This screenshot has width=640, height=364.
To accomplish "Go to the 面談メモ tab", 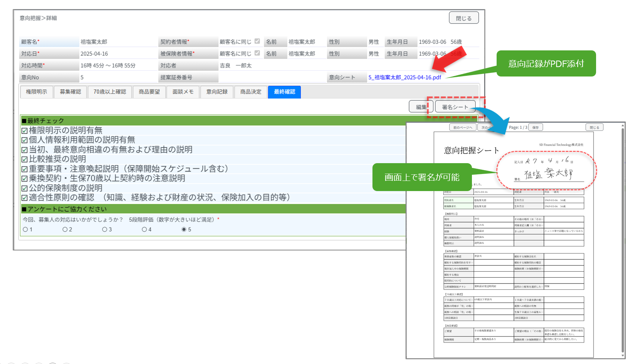I will click(183, 92).
